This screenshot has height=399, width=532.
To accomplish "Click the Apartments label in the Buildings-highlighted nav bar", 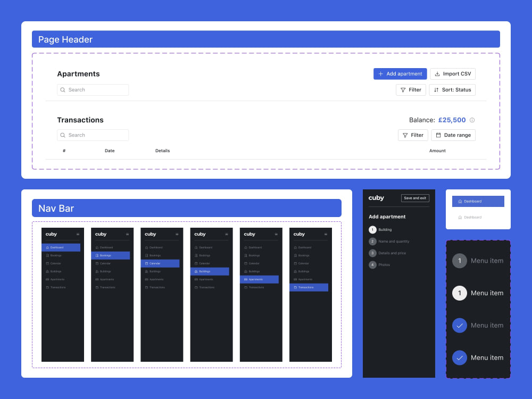I will (x=206, y=279).
